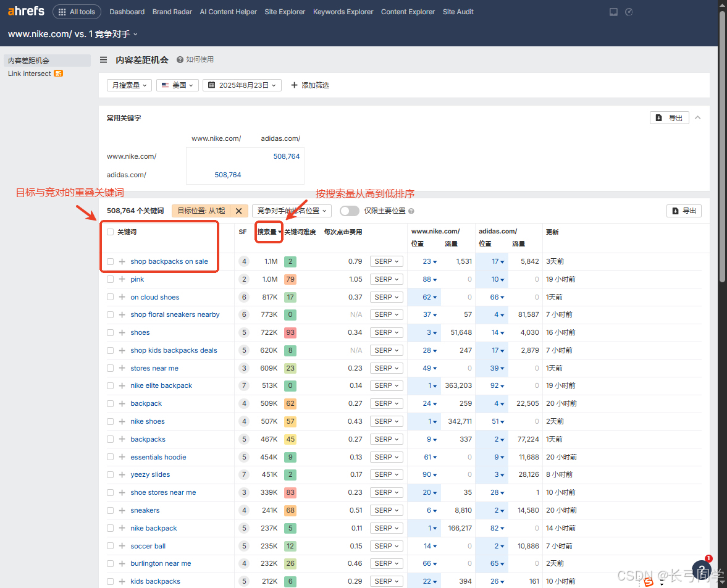Add 'shoes' keyword with plus icon
Screen dimensions: 727x588
pos(122,332)
